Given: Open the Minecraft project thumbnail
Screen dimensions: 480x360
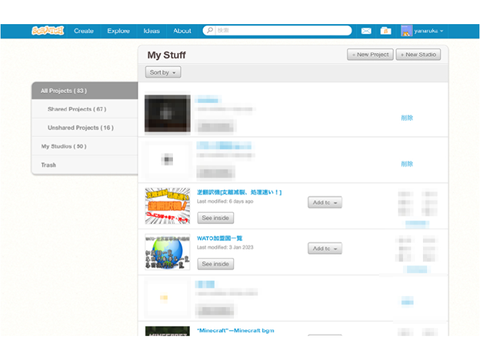Looking at the screenshot, I should (167, 331).
